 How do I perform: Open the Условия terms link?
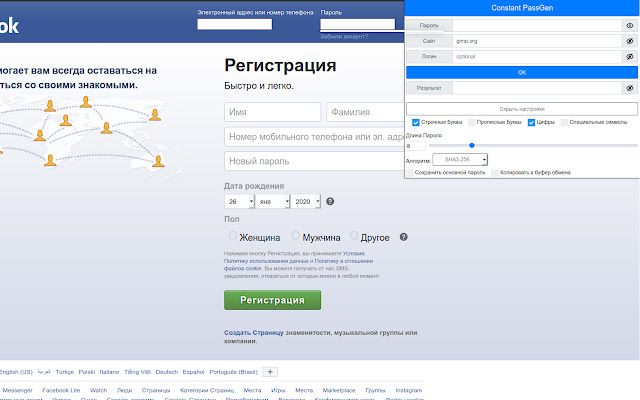tap(353, 253)
